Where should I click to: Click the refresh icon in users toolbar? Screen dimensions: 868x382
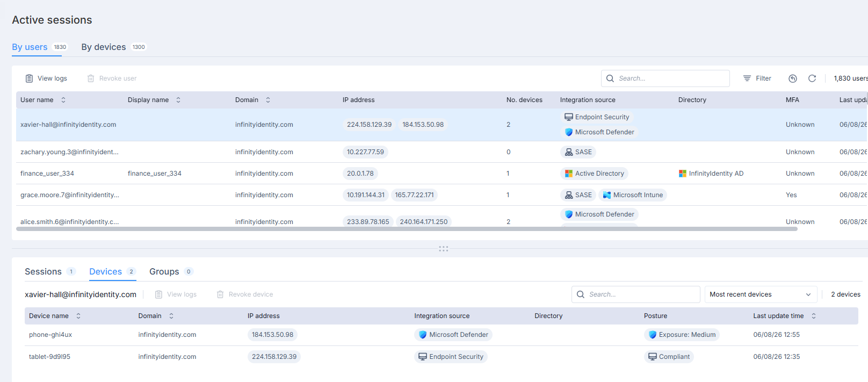click(812, 78)
